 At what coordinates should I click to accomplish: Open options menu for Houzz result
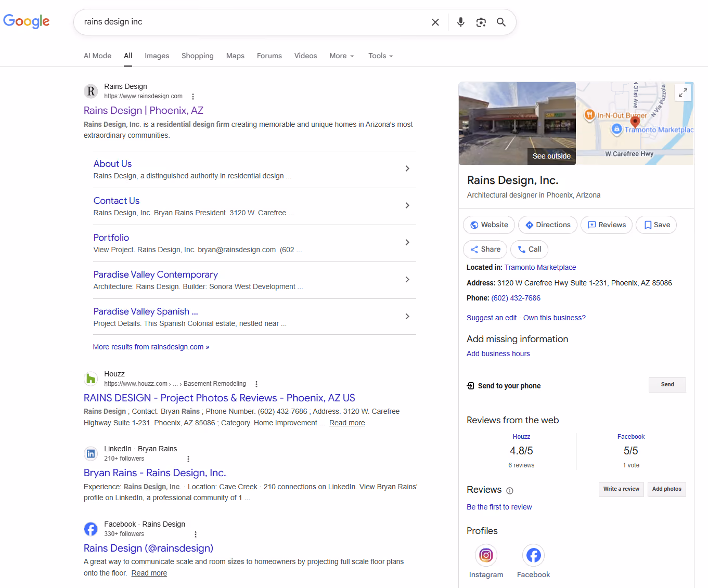256,384
